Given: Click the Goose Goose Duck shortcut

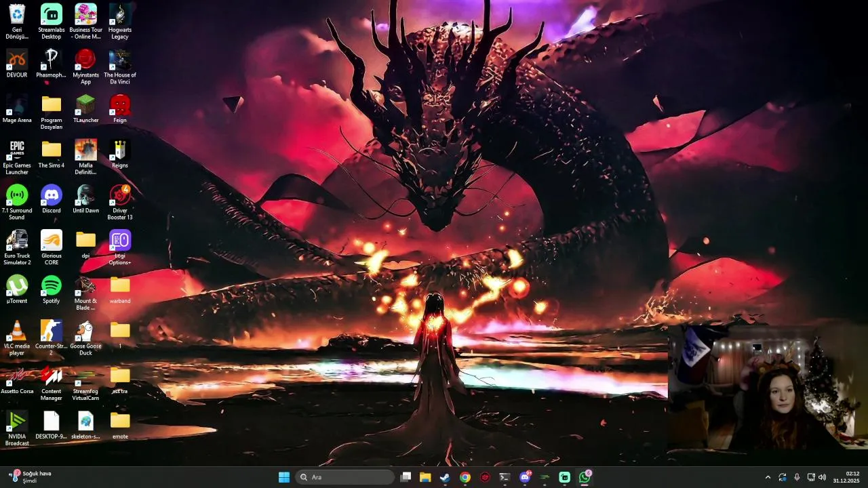Looking at the screenshot, I should (85, 338).
